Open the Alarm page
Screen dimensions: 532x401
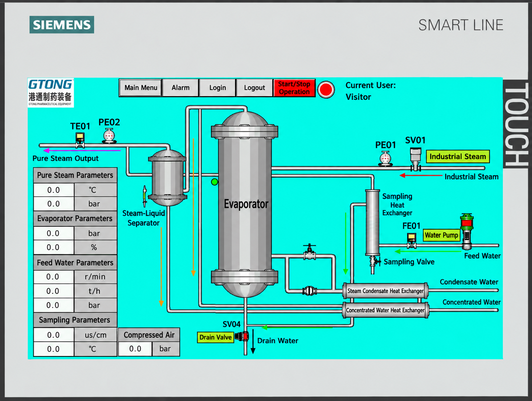(180, 88)
